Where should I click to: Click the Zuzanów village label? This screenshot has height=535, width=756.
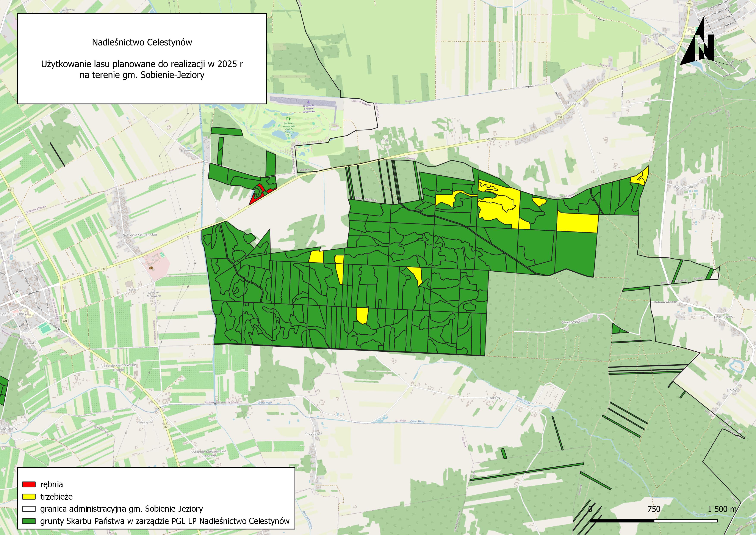tap(493, 398)
